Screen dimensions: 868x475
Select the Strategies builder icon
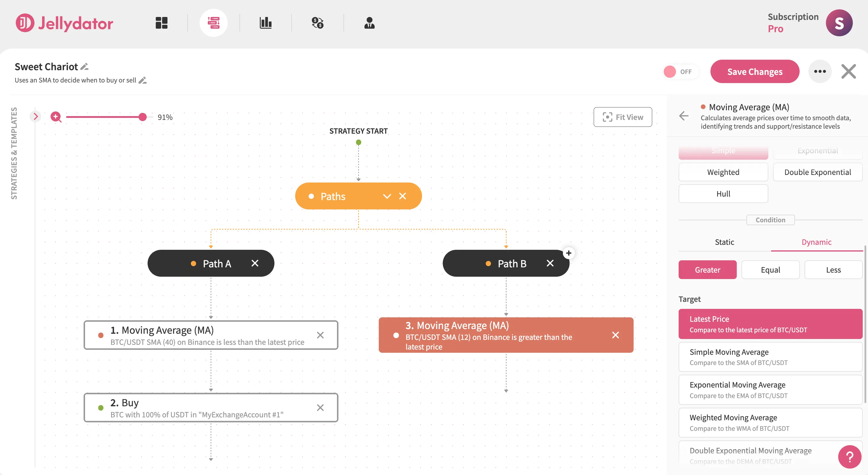[214, 23]
